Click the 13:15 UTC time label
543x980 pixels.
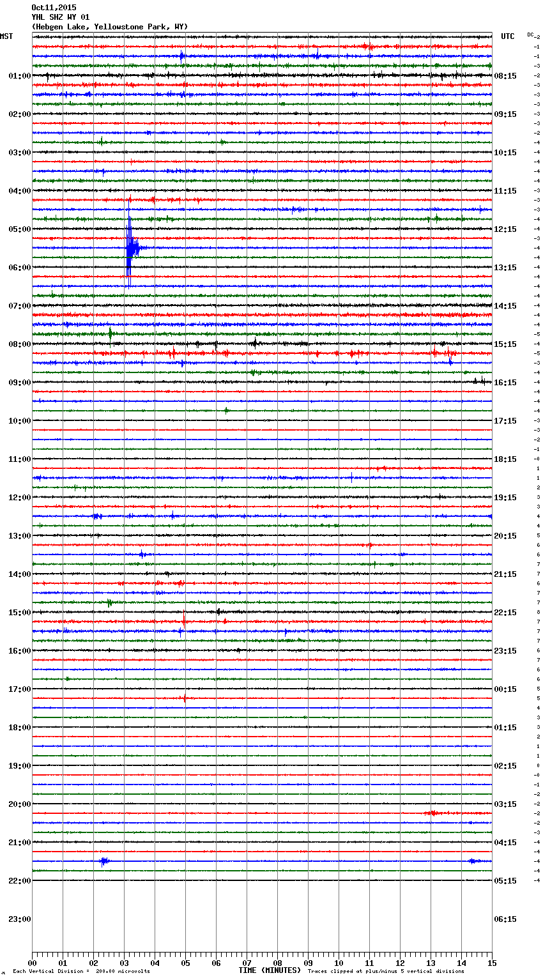tap(505, 268)
